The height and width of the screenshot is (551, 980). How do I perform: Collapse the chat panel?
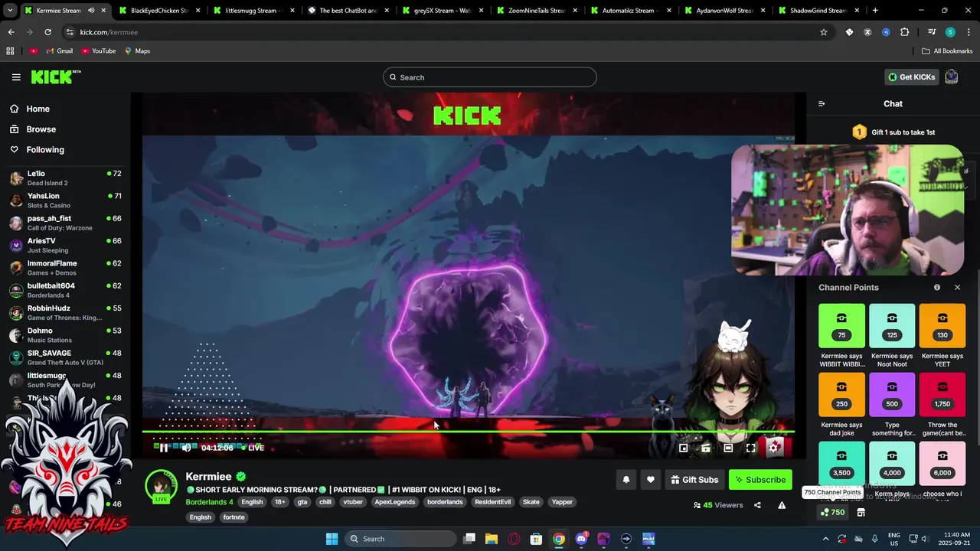[x=822, y=103]
